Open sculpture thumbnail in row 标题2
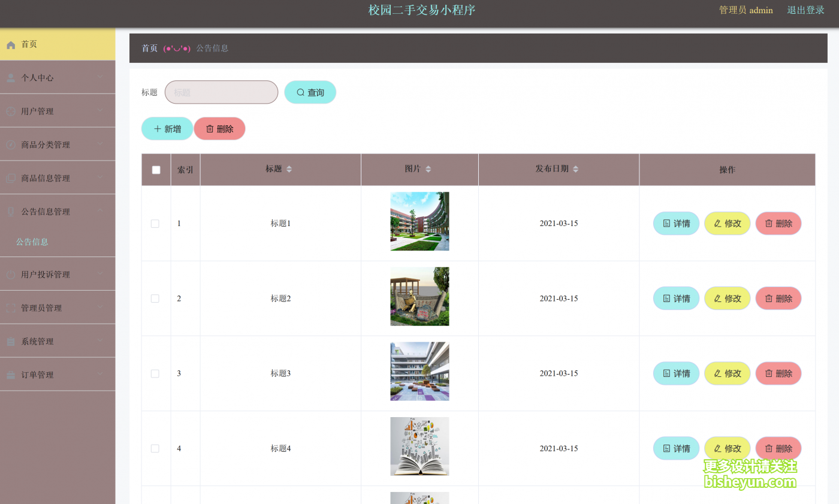Screen dimensions: 839x504 coord(419,297)
